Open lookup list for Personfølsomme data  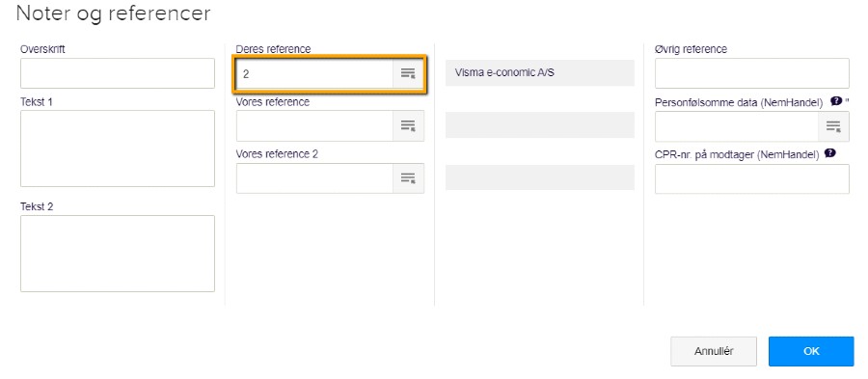click(833, 126)
